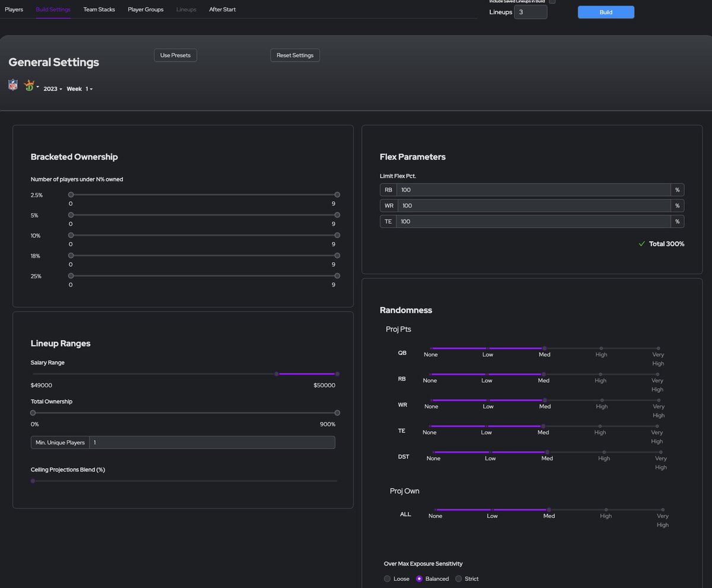The image size is (712, 588).
Task: Select Strict exposure sensitivity
Action: (458, 579)
